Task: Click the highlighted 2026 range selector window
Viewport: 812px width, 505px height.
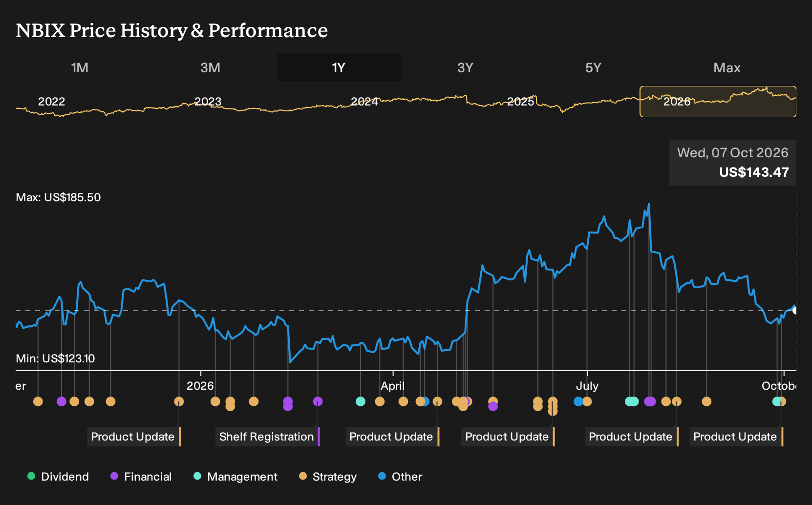Action: tap(718, 102)
